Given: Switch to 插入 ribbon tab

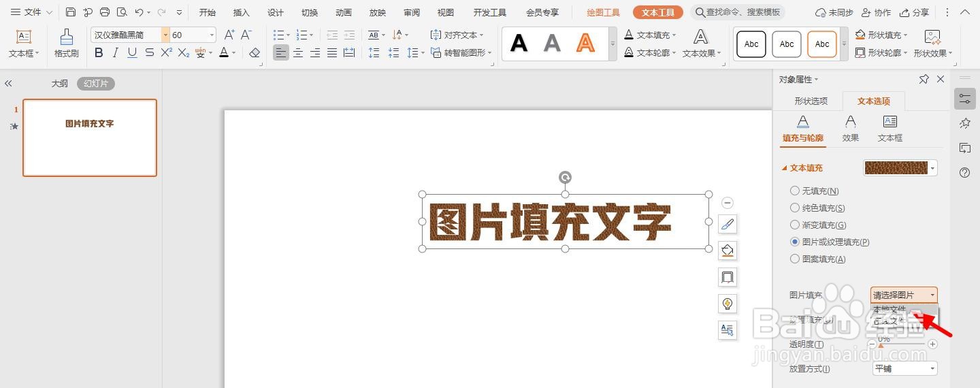Looking at the screenshot, I should [x=242, y=12].
